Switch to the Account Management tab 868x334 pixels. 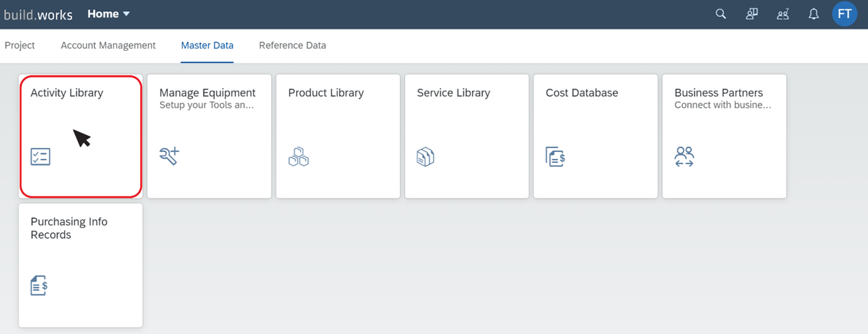point(108,46)
